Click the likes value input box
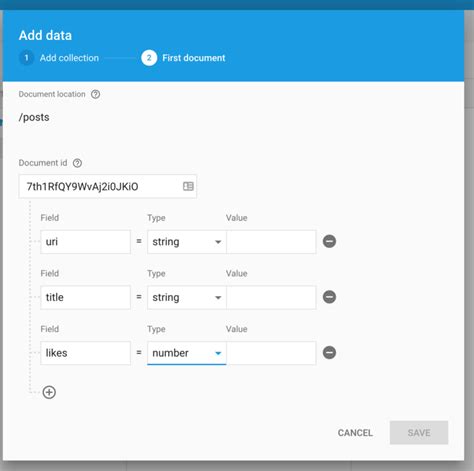 tap(271, 353)
